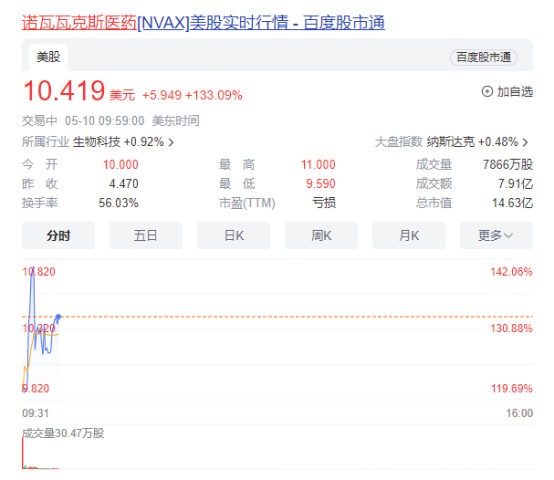The height and width of the screenshot is (480, 554).
Task: Expand industry details chevron after +0.92%
Action: [171, 142]
